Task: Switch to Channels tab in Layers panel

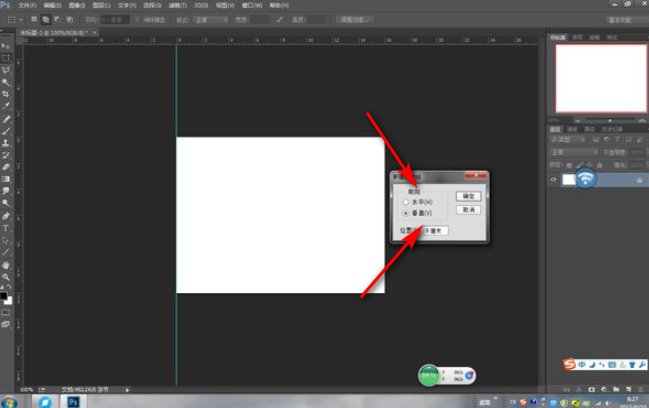Action: pos(572,129)
